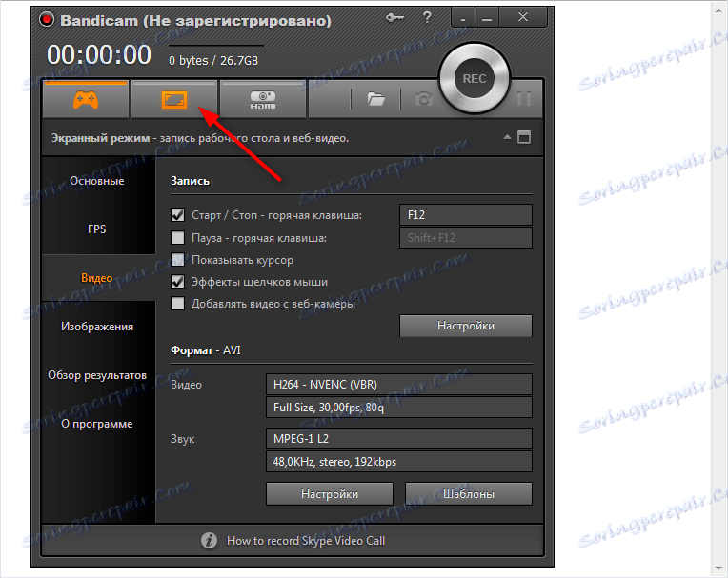728x578 pixels.
Task: Click storage progress bar above bytes
Action: point(216,46)
